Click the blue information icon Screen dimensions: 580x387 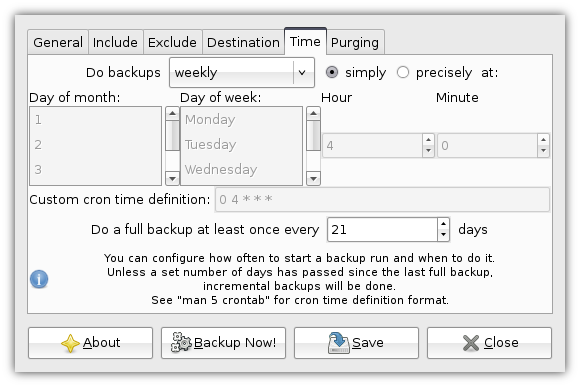click(39, 279)
